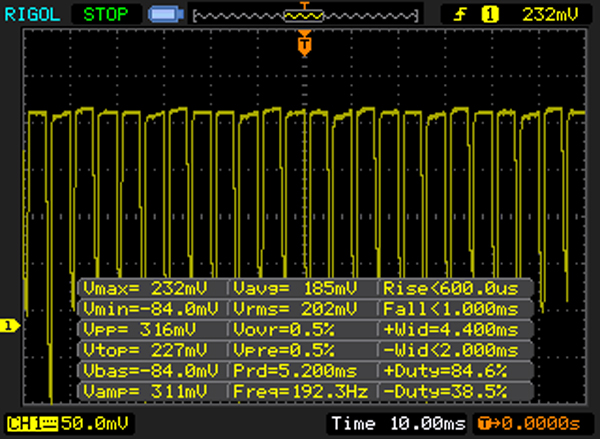Image resolution: width=600 pixels, height=439 pixels.
Task: Click the orange trigger offset 0.0000s readout
Action: point(529,423)
